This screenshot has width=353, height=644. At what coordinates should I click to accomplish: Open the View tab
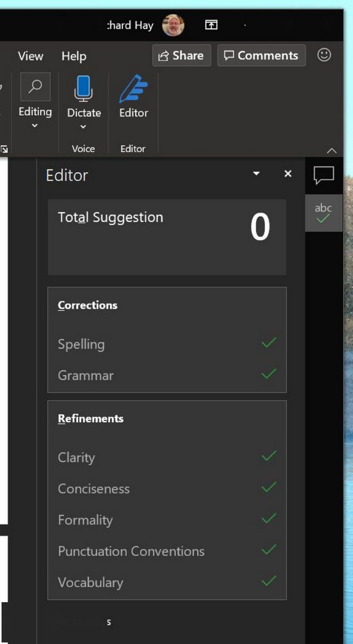point(31,56)
